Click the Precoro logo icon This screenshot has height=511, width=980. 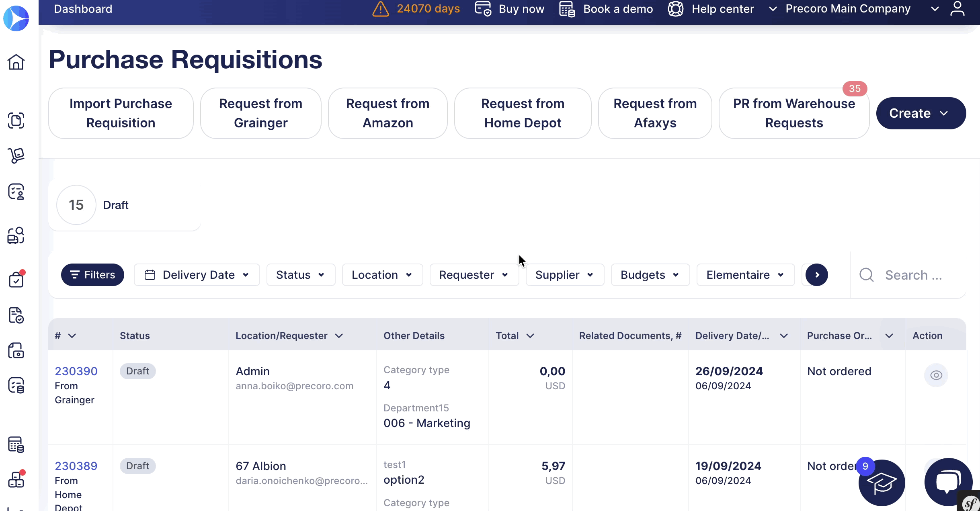(16, 18)
